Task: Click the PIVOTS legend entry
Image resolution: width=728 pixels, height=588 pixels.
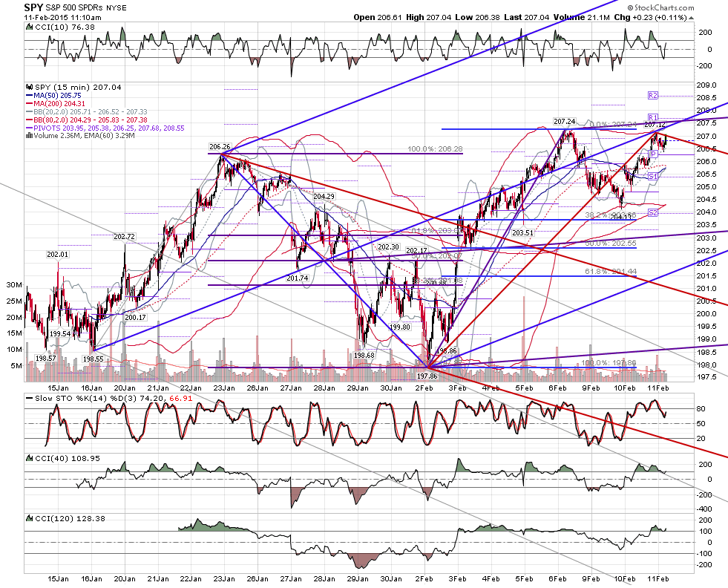Action: (x=105, y=128)
